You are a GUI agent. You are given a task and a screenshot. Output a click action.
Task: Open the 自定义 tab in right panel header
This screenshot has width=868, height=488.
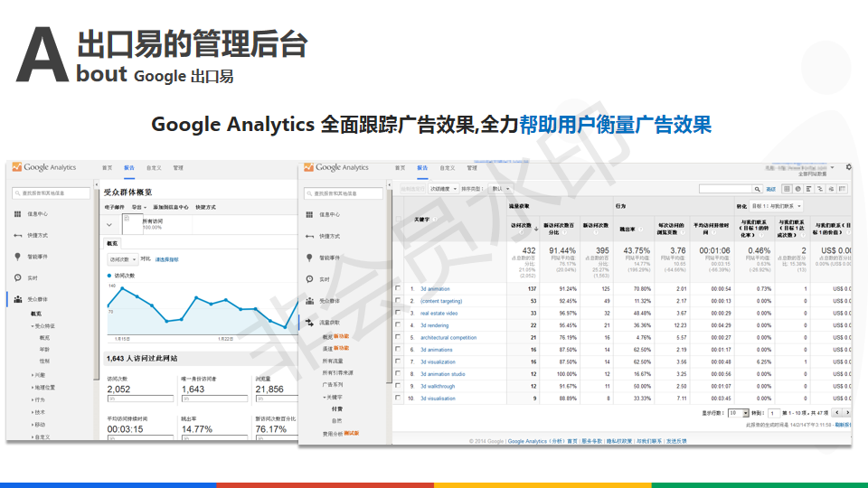click(447, 168)
